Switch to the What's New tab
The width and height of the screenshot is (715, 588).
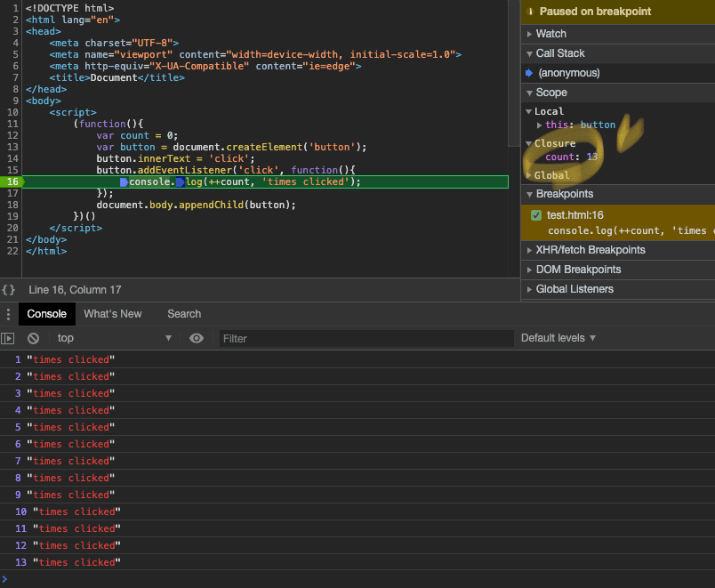[113, 314]
